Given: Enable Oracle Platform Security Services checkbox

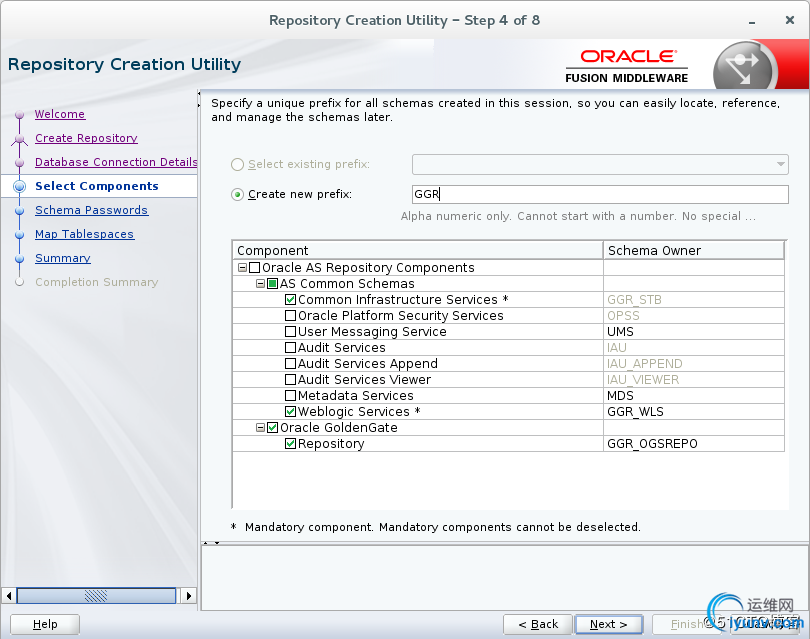Looking at the screenshot, I should click(x=291, y=316).
